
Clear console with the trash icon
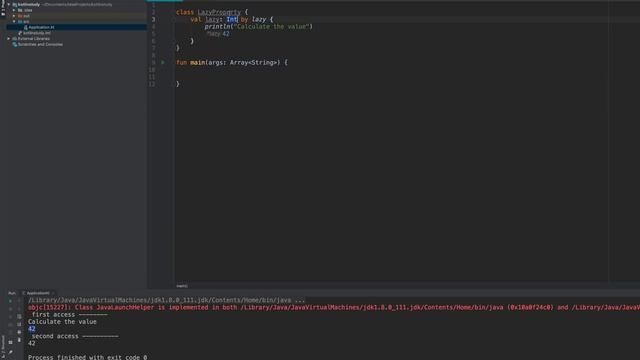(19, 340)
